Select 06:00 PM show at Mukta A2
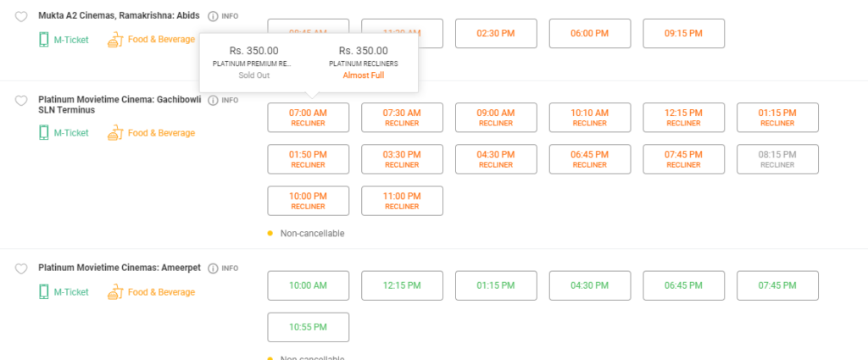Image resolution: width=868 pixels, height=360 pixels. (590, 33)
